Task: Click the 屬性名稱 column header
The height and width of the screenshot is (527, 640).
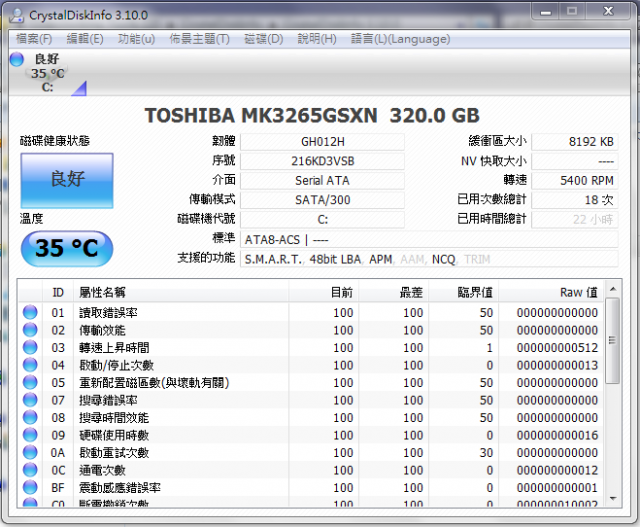Action: [x=181, y=292]
